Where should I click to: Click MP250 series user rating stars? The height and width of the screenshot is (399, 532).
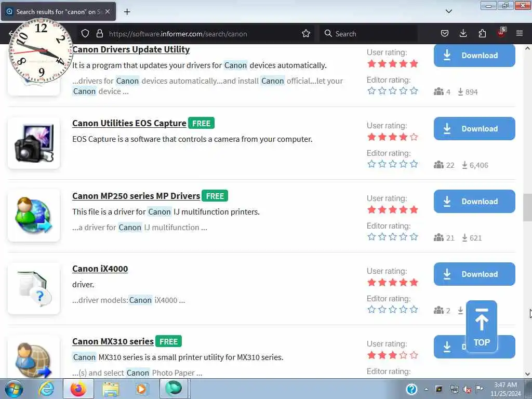(393, 210)
